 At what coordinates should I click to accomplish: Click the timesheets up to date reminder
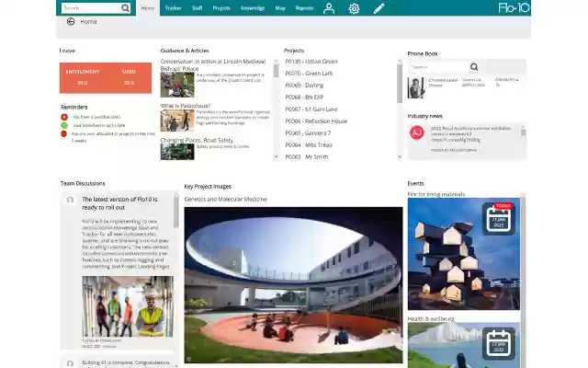tap(99, 125)
